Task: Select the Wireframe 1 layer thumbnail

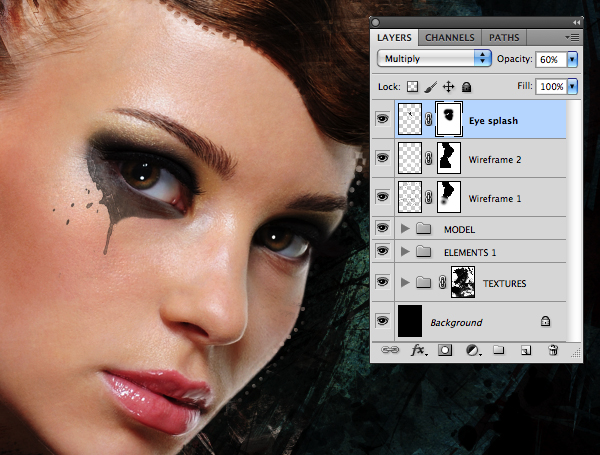Action: [410, 197]
